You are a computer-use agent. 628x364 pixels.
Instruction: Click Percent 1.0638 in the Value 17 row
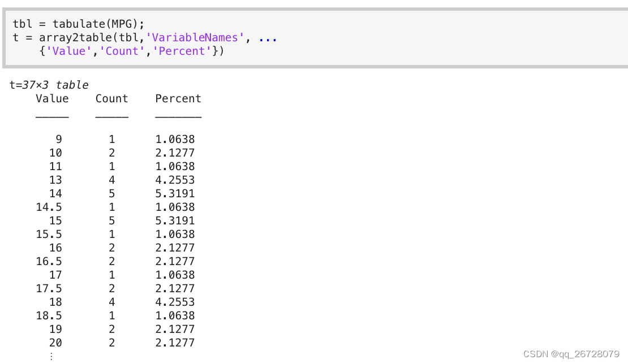click(x=175, y=275)
